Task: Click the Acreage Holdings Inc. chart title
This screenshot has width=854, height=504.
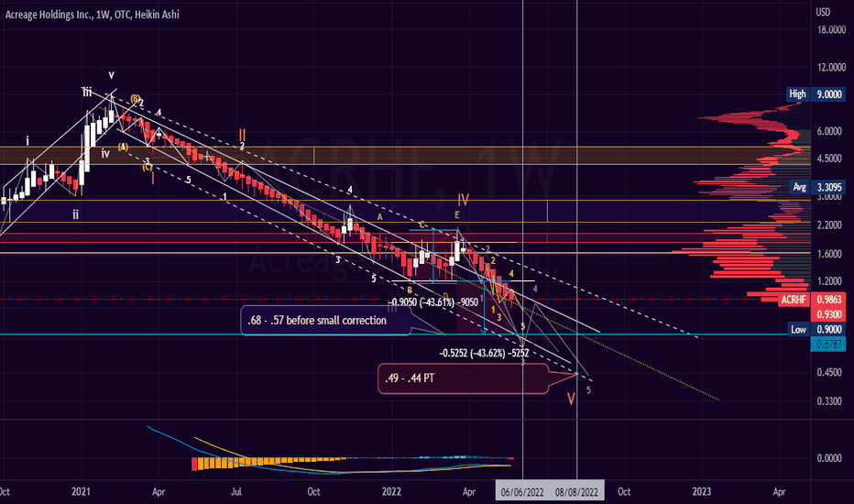Action: pos(92,15)
